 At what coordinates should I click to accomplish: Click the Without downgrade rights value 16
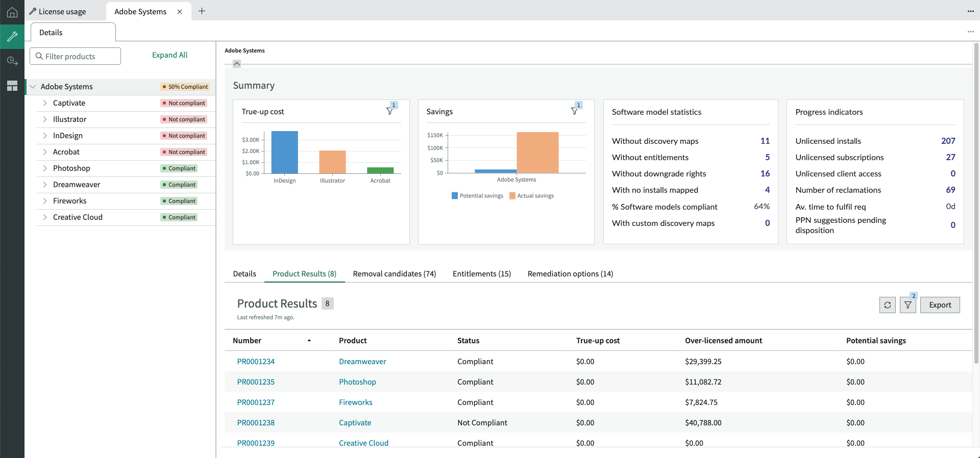765,173
